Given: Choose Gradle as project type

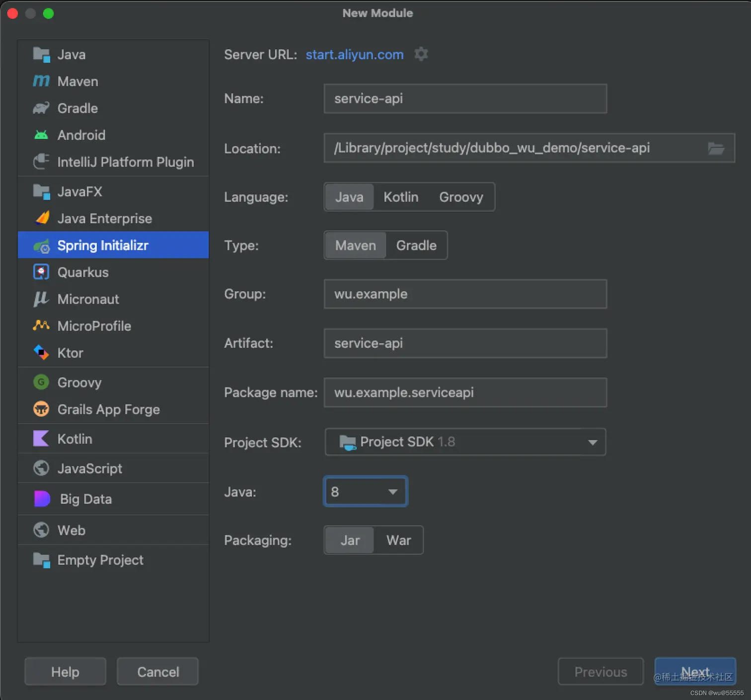Looking at the screenshot, I should click(x=416, y=245).
